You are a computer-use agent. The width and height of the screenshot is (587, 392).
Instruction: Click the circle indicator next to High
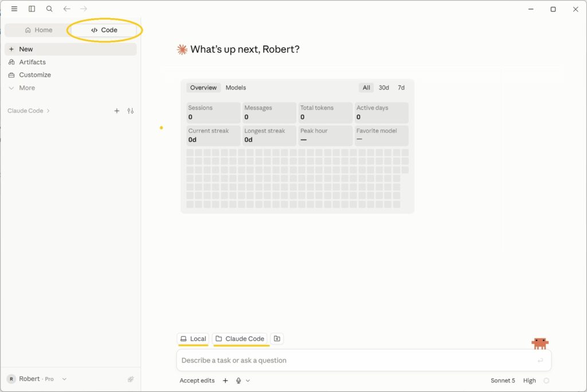click(x=546, y=381)
